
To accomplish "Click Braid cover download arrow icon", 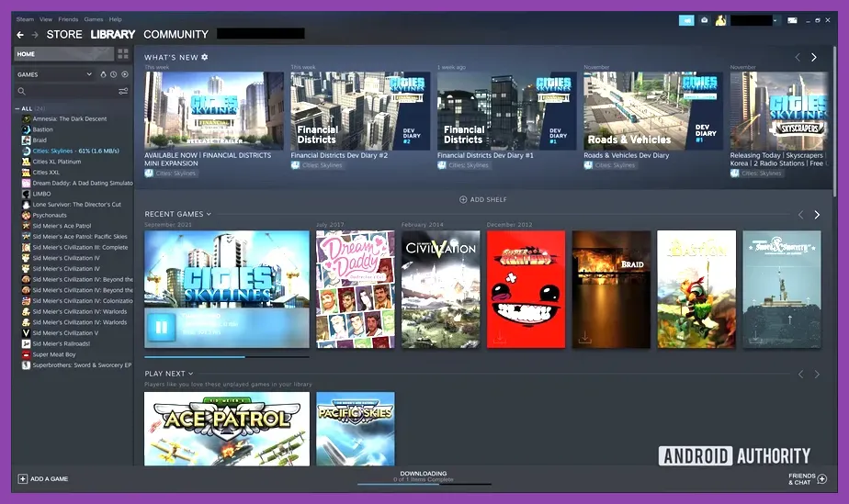I will pyautogui.click(x=584, y=338).
